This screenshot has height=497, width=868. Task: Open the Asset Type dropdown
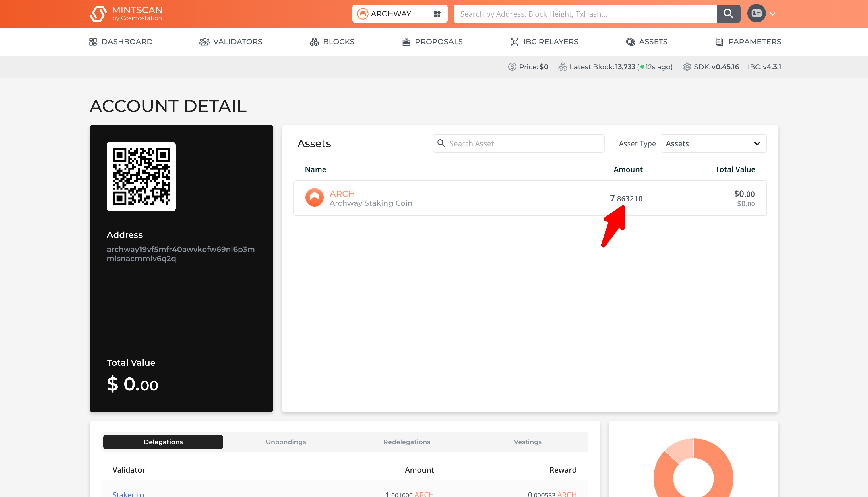[x=713, y=143]
